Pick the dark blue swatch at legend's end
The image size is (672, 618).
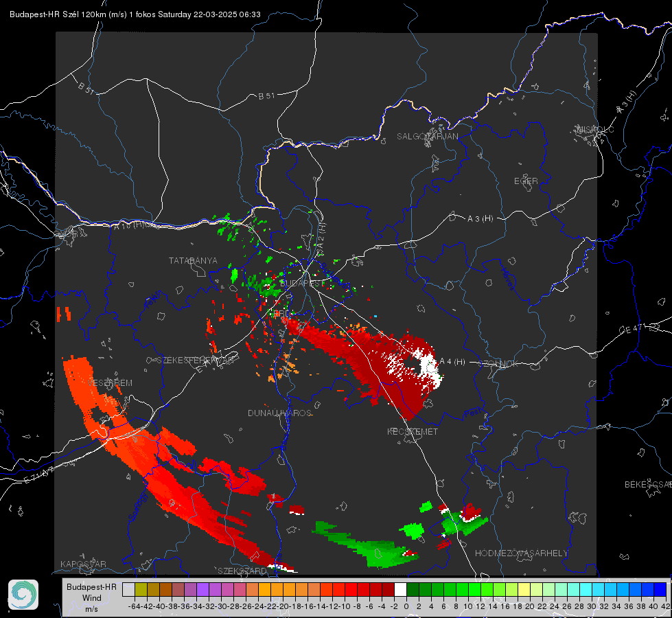pyautogui.click(x=660, y=589)
